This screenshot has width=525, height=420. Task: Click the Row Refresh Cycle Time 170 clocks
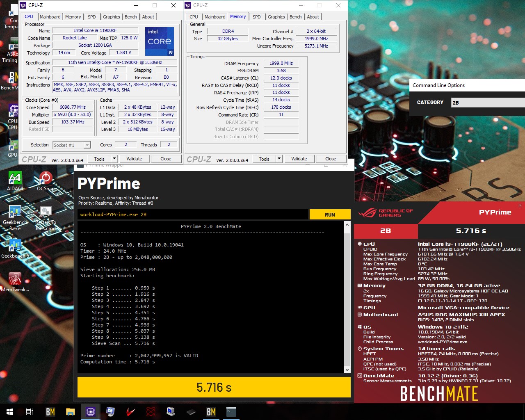281,107
